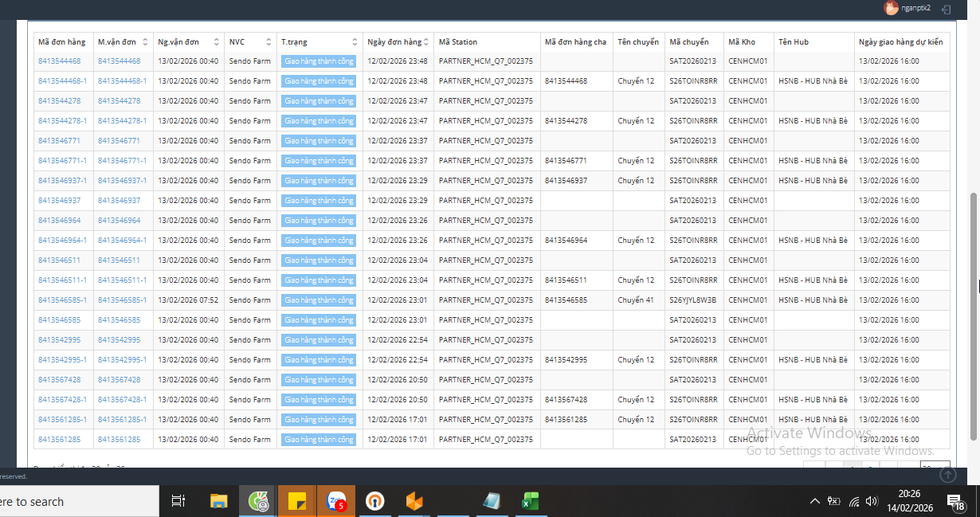Open the notepad-style app taskbar icon
The image size is (980, 517).
tap(492, 501)
